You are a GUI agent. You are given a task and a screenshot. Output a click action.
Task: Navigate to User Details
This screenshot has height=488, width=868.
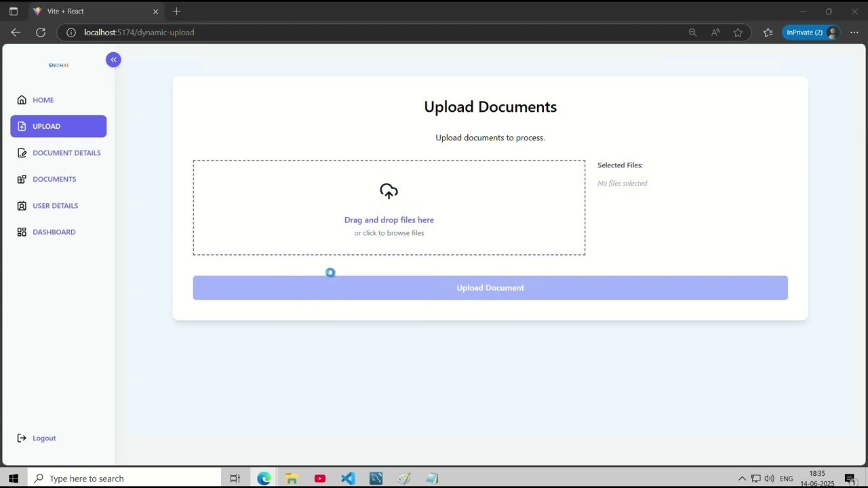[58, 205]
